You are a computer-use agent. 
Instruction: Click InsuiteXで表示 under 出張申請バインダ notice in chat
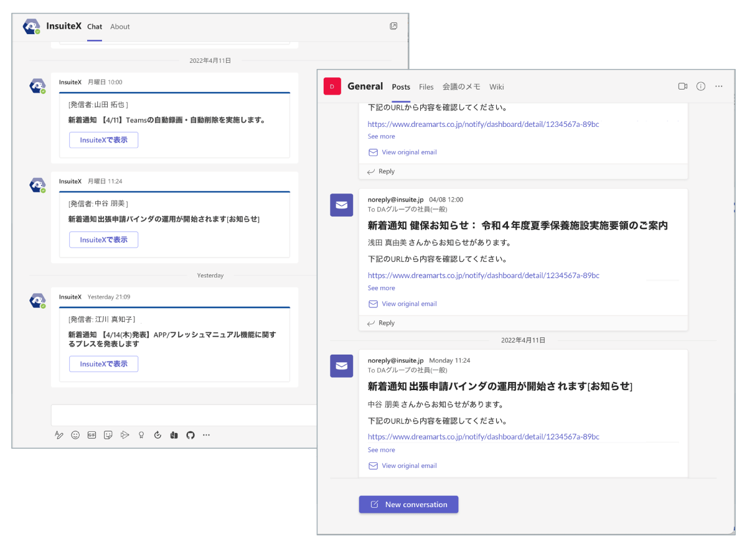(x=103, y=240)
